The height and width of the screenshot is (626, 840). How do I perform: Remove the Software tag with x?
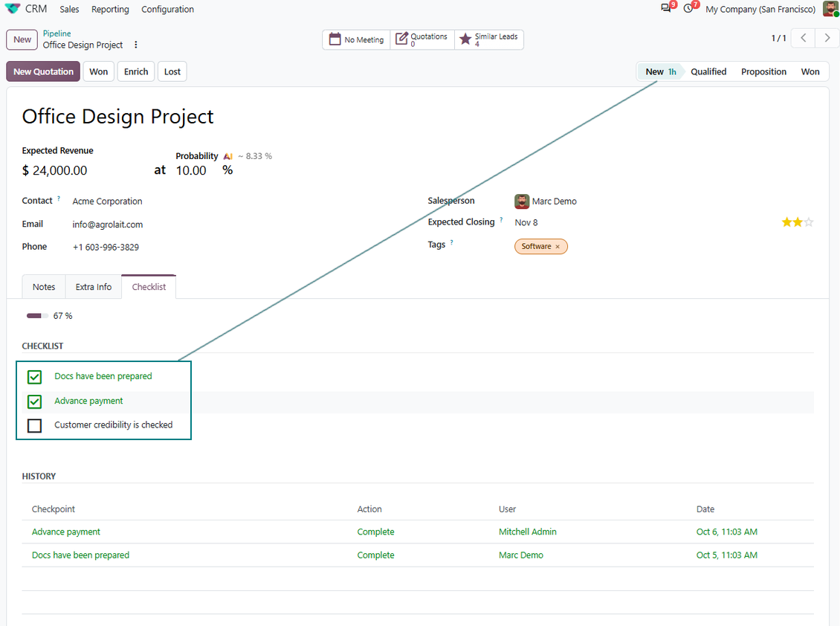pyautogui.click(x=558, y=247)
